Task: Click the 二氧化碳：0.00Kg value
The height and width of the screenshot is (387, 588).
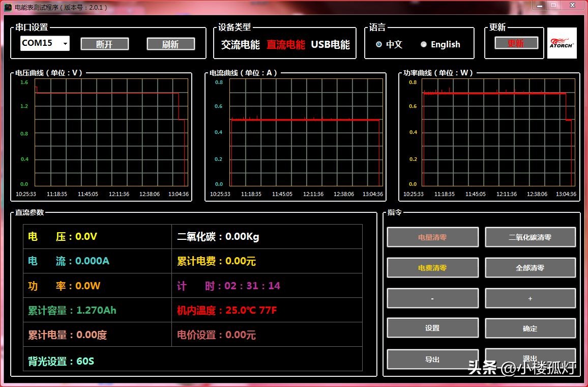Action: click(218, 236)
